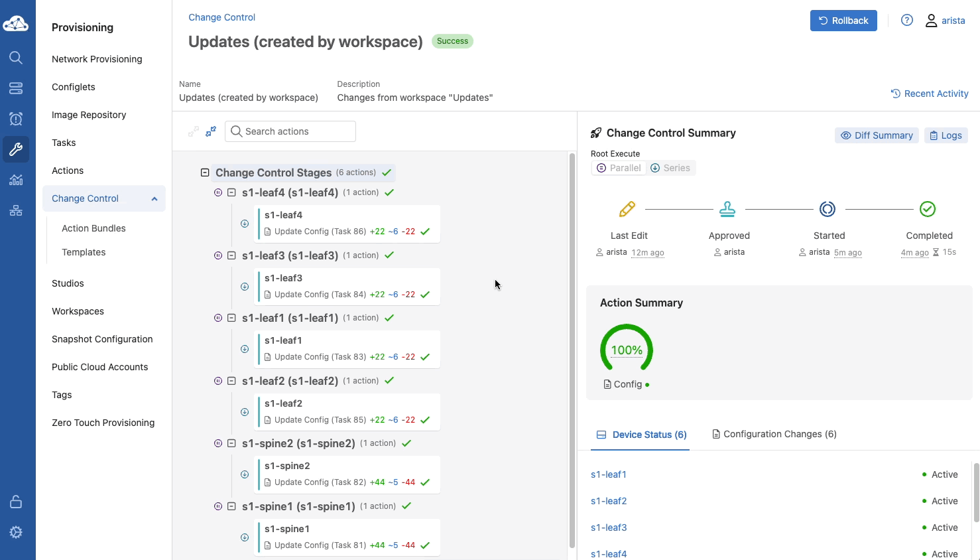Click the Events alarm icon in sidebar
Screen dimensions: 980x560
16,119
